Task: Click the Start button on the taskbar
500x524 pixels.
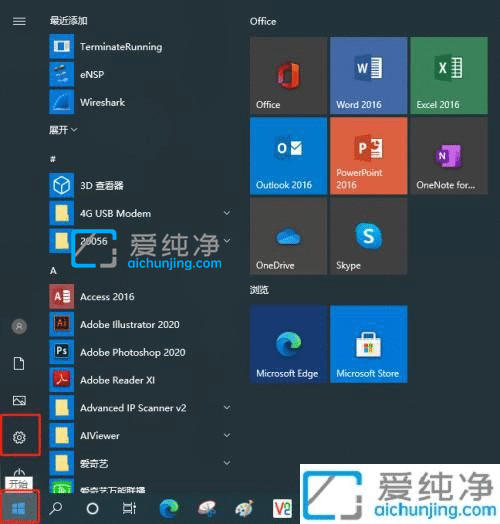Action: (x=19, y=509)
